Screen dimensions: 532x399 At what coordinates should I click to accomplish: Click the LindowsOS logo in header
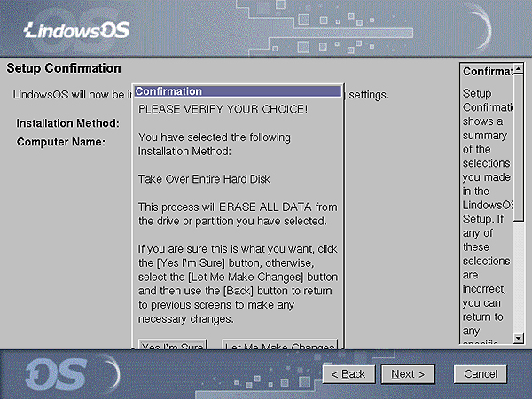(77, 30)
